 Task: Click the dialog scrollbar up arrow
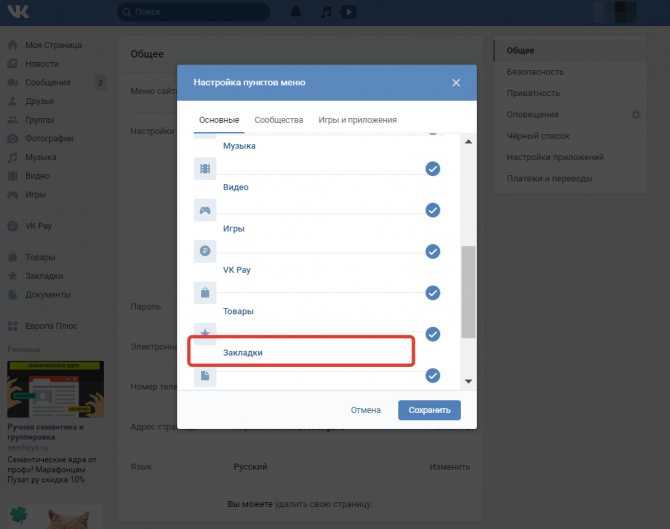(468, 141)
